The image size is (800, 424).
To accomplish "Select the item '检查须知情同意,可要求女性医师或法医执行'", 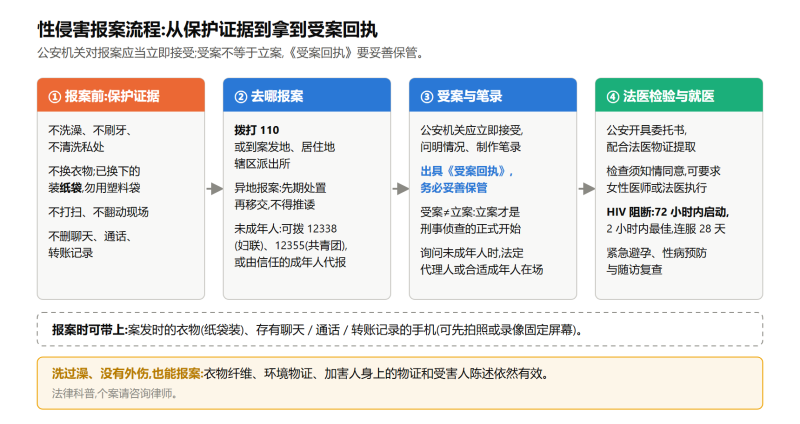I will [x=663, y=179].
